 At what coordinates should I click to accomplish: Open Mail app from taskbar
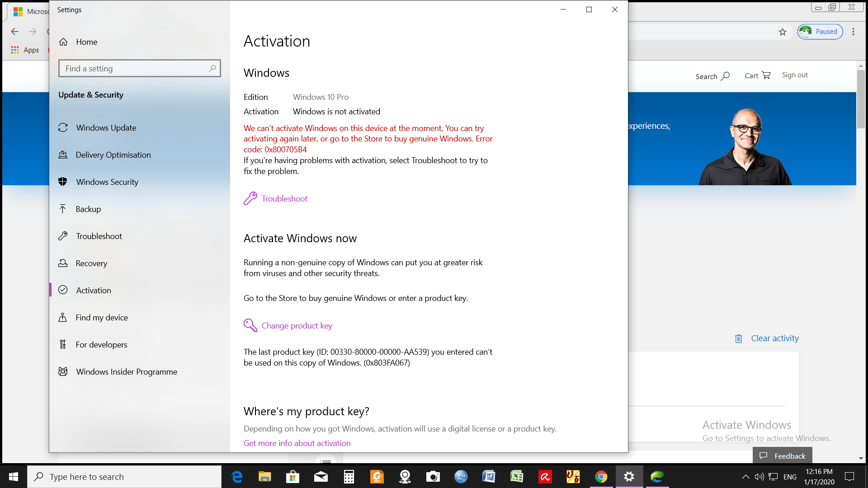[321, 477]
